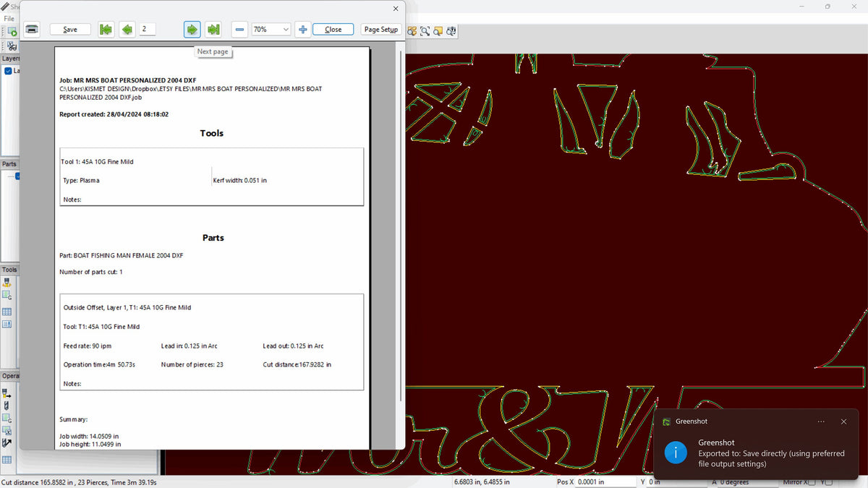The height and width of the screenshot is (488, 868).
Task: Click the X-marked sheet icon in Operations panel
Action: coord(7,431)
